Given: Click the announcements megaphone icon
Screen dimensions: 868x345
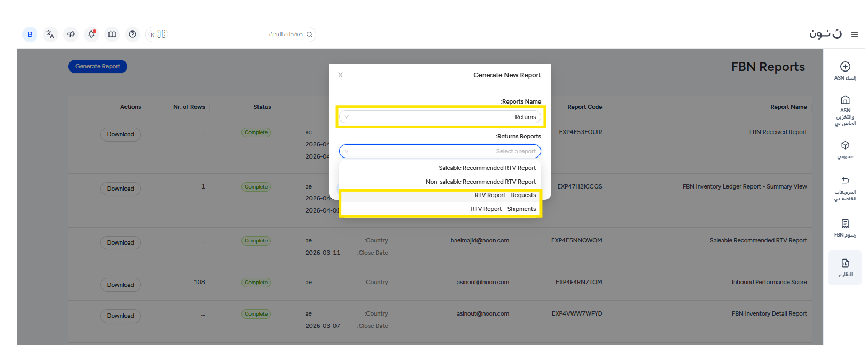Looking at the screenshot, I should (71, 34).
